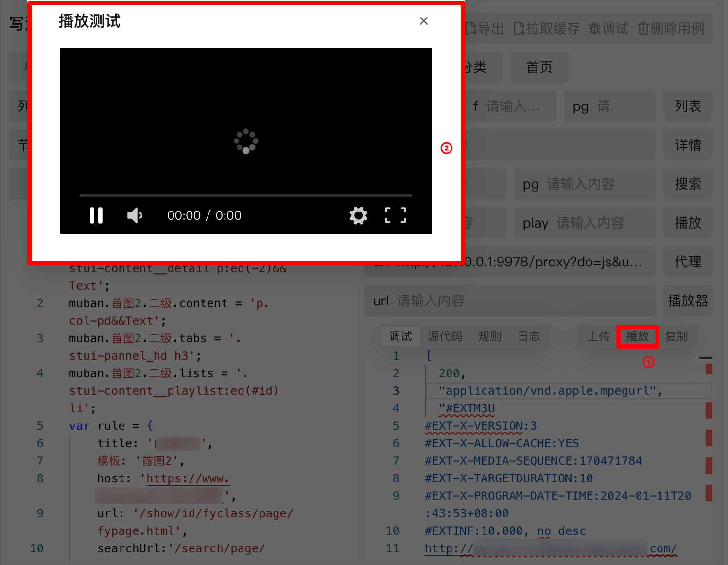
Task: Switch to the 调试 tab
Action: (x=400, y=336)
